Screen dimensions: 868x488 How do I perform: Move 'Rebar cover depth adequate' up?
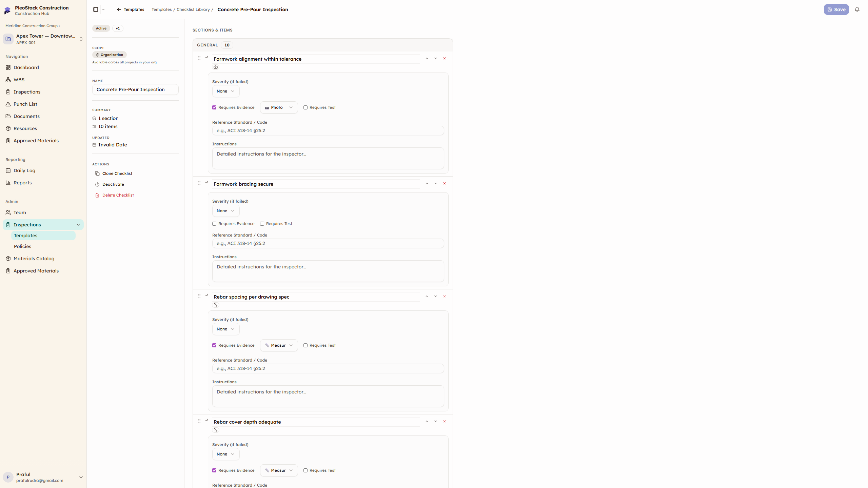click(427, 421)
